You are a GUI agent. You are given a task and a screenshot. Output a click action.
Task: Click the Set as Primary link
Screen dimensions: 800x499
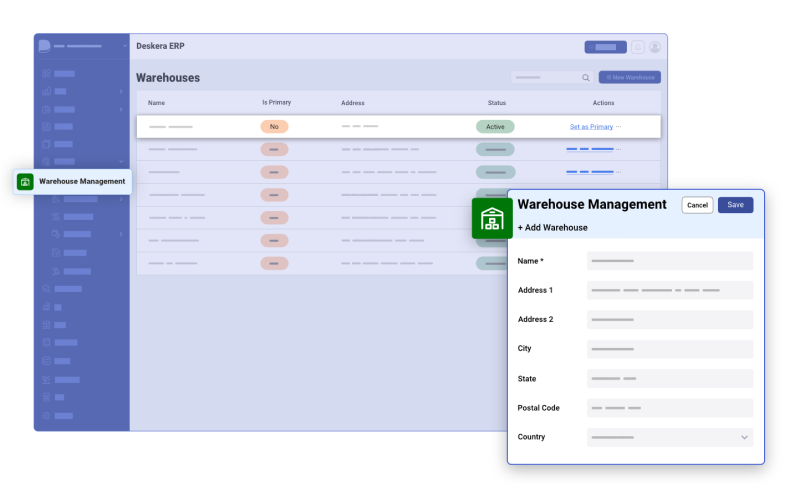pyautogui.click(x=591, y=127)
